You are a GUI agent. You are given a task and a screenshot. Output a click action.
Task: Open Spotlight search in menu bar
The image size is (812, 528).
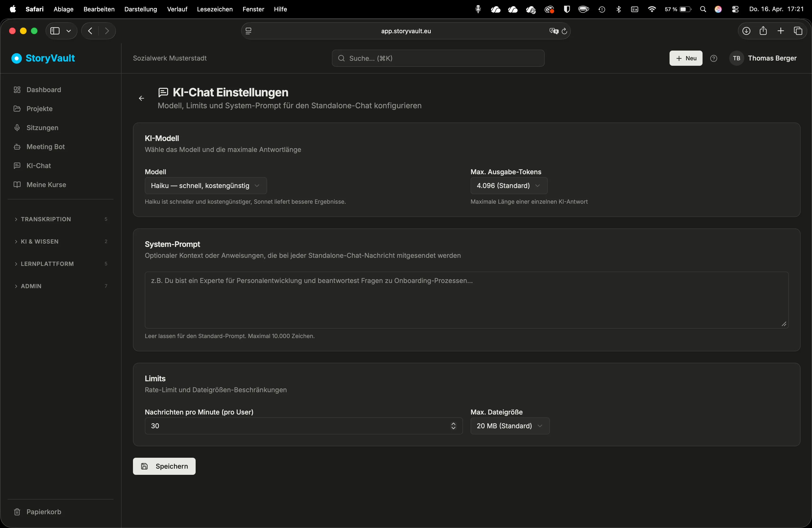click(703, 9)
